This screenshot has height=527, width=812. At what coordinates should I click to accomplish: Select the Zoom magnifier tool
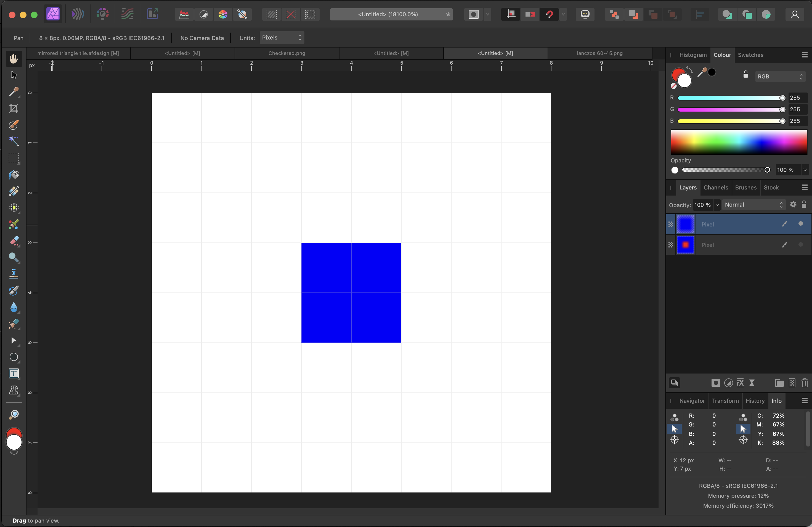(14, 415)
